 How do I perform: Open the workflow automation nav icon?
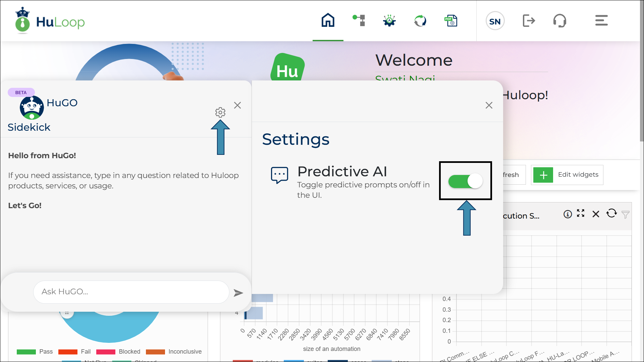pos(359,20)
